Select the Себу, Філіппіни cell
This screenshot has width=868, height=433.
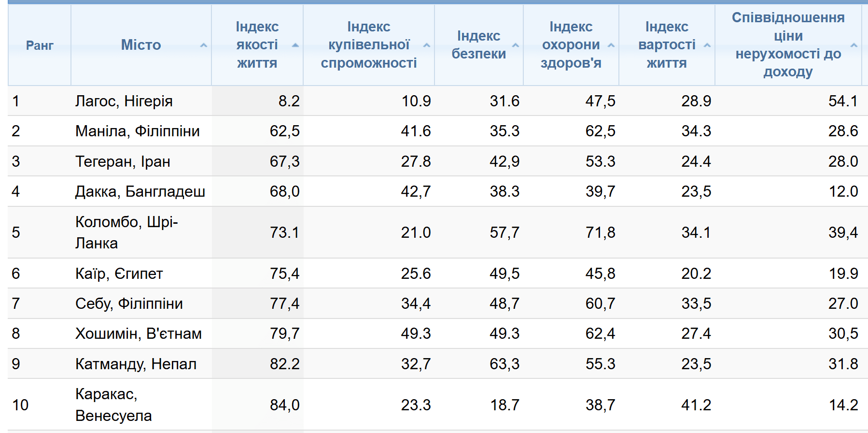[x=129, y=303]
